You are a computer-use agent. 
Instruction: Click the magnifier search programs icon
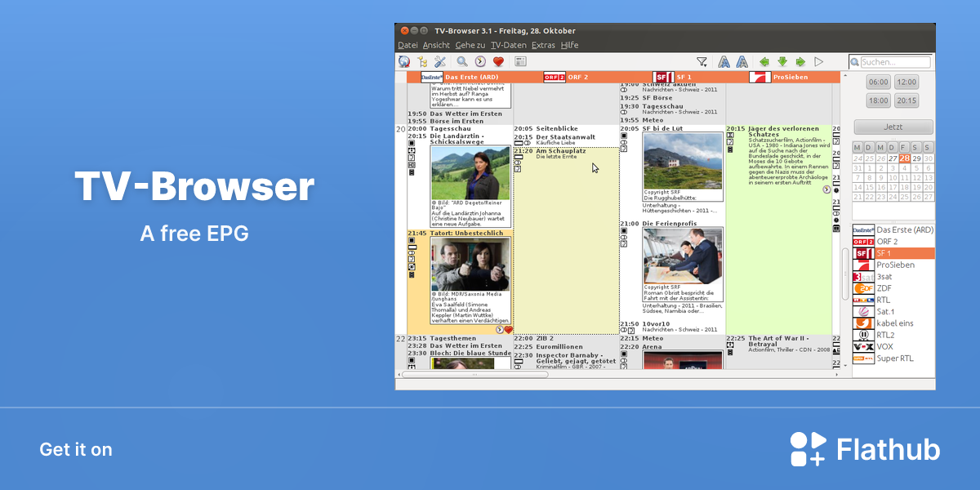[x=462, y=61]
